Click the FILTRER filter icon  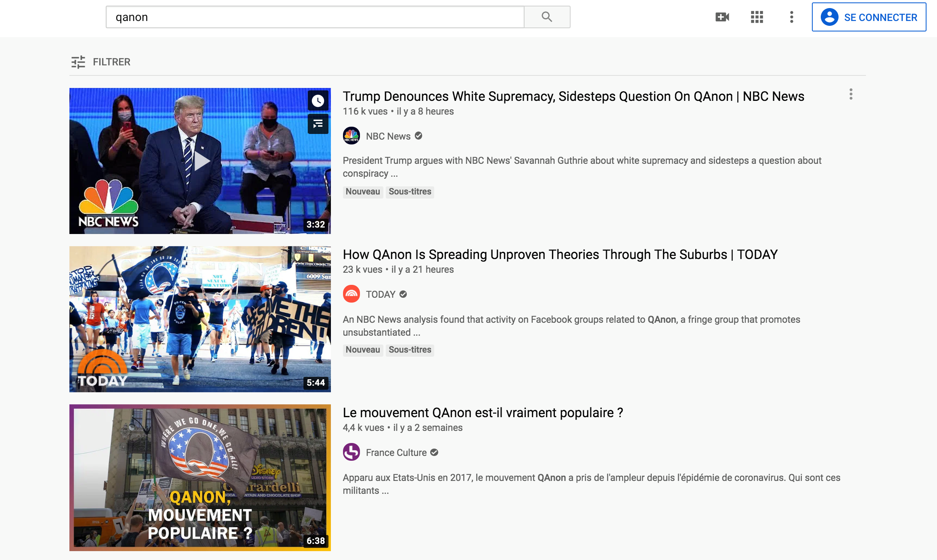click(x=78, y=61)
